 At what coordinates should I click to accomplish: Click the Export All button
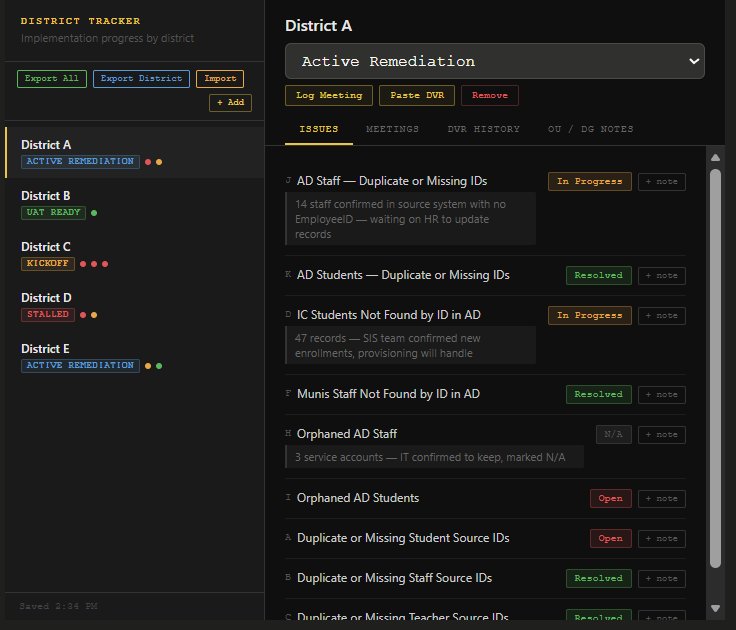[52, 78]
